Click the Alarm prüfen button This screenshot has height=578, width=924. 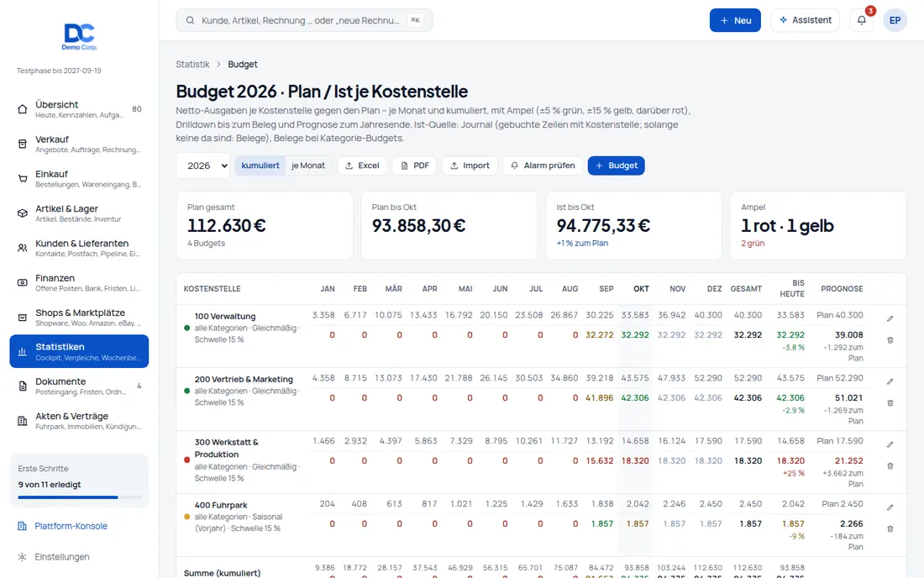tap(543, 166)
